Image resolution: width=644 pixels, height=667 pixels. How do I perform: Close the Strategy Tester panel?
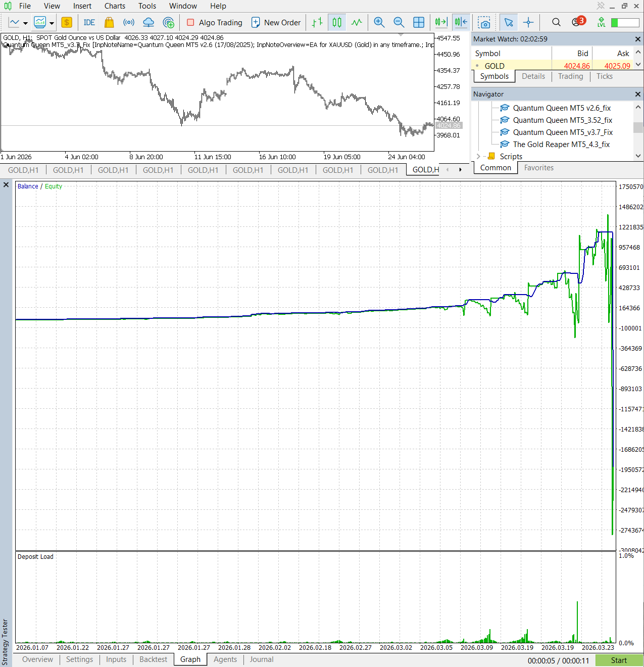tap(6, 185)
